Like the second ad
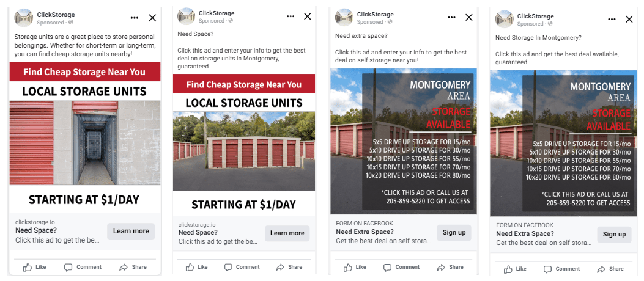 197,267
